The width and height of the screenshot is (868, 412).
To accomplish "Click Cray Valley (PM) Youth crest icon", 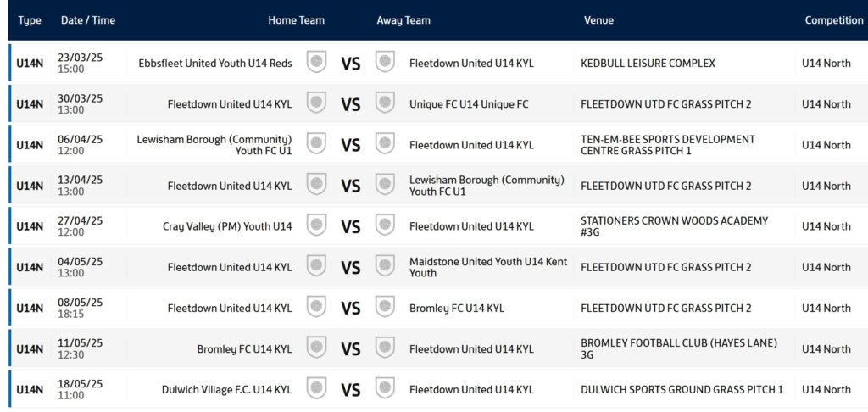I will coord(317,225).
